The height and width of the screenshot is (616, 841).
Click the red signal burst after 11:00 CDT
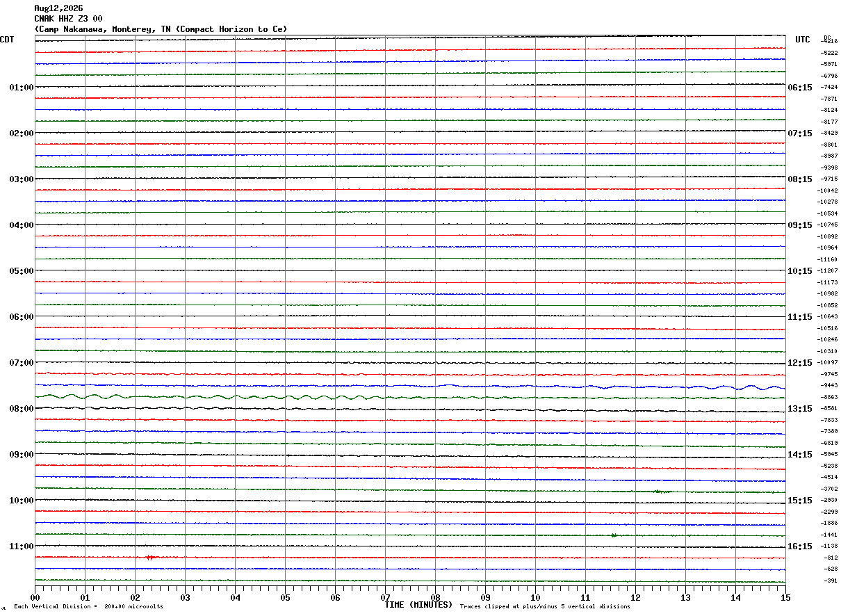coord(152,558)
